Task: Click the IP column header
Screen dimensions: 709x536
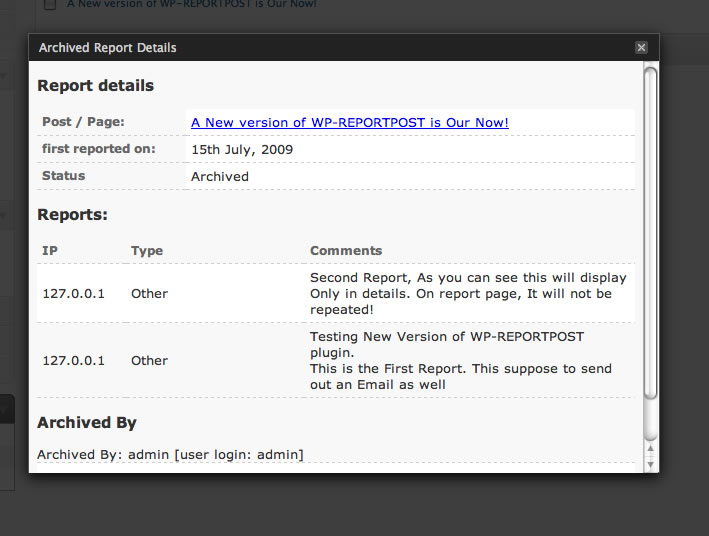Action: pos(50,251)
